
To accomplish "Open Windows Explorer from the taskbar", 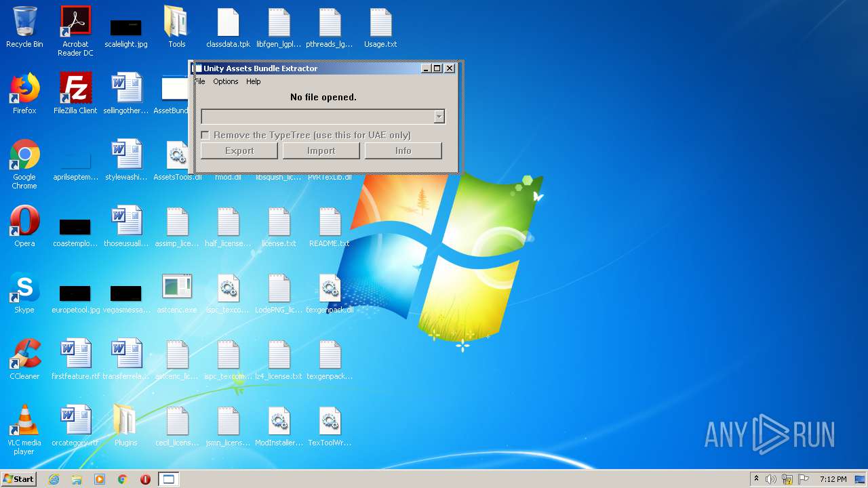I will 77,479.
